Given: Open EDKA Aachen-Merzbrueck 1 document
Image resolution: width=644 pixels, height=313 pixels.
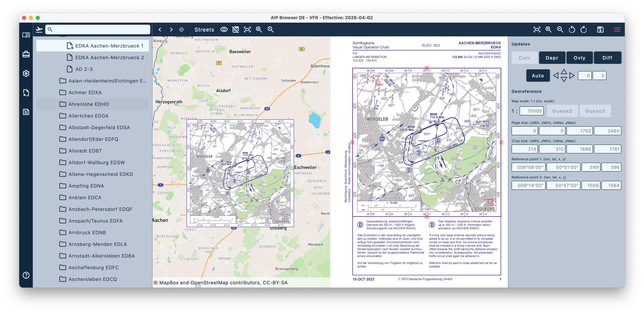Looking at the screenshot, I should point(92,46).
